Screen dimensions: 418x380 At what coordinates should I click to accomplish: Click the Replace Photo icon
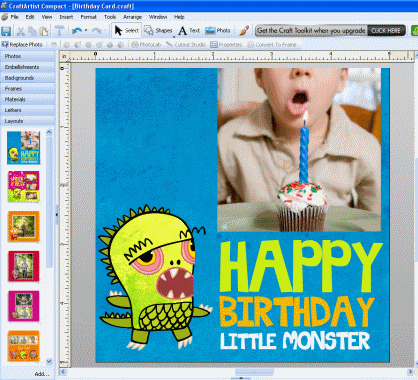tap(22, 44)
